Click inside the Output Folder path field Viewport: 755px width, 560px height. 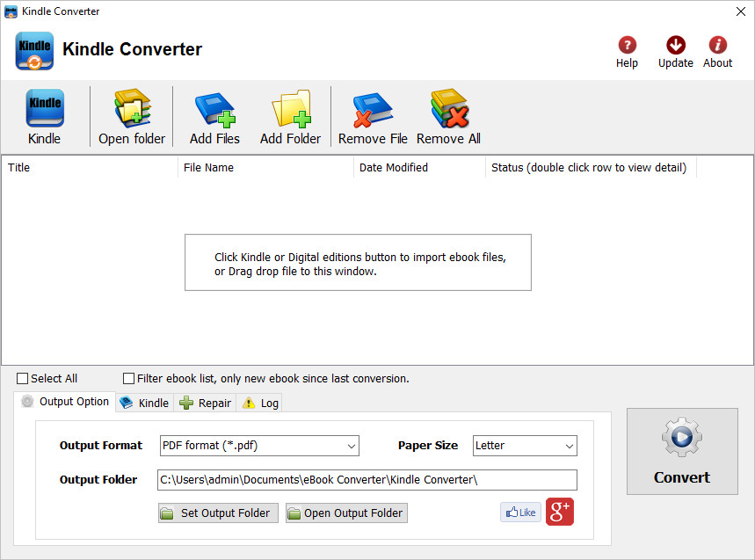click(x=367, y=480)
